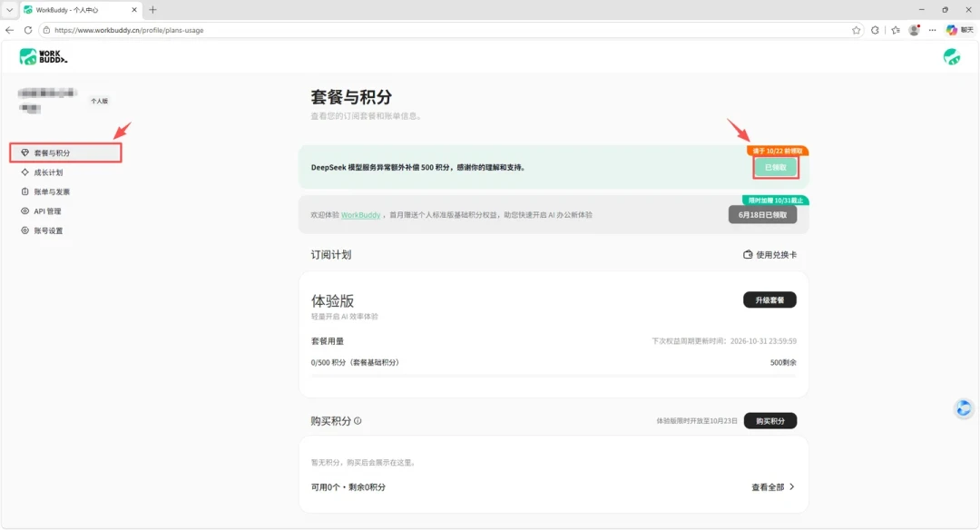
Task: Click the 升级套餐 button
Action: 769,300
